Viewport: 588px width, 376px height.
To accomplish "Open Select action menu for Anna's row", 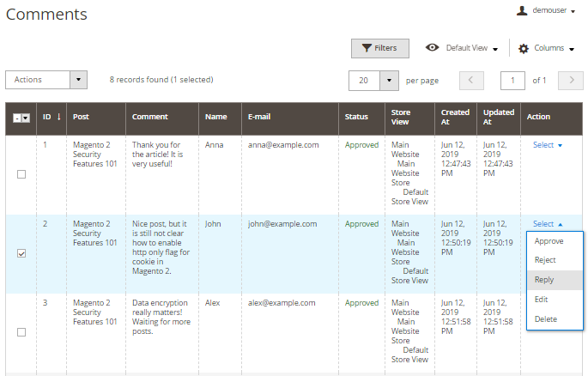I will click(x=547, y=145).
